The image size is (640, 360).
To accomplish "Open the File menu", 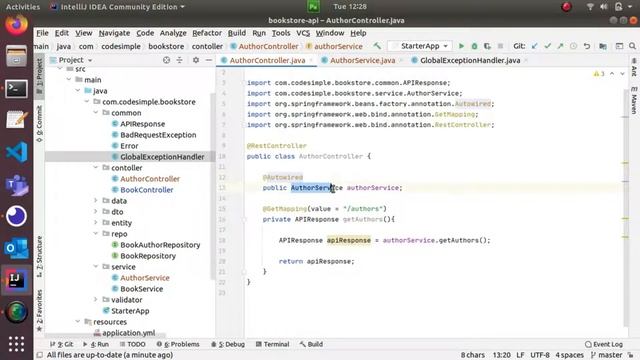I will (42, 33).
